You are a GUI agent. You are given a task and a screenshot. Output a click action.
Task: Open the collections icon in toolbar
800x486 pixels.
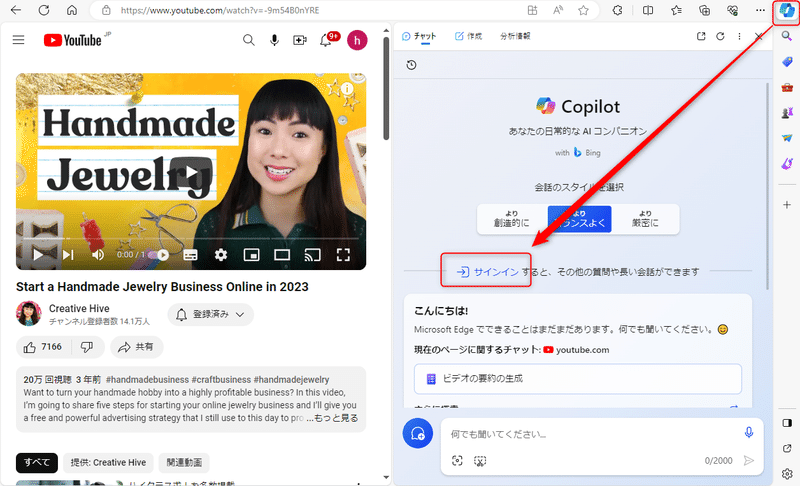pos(705,10)
